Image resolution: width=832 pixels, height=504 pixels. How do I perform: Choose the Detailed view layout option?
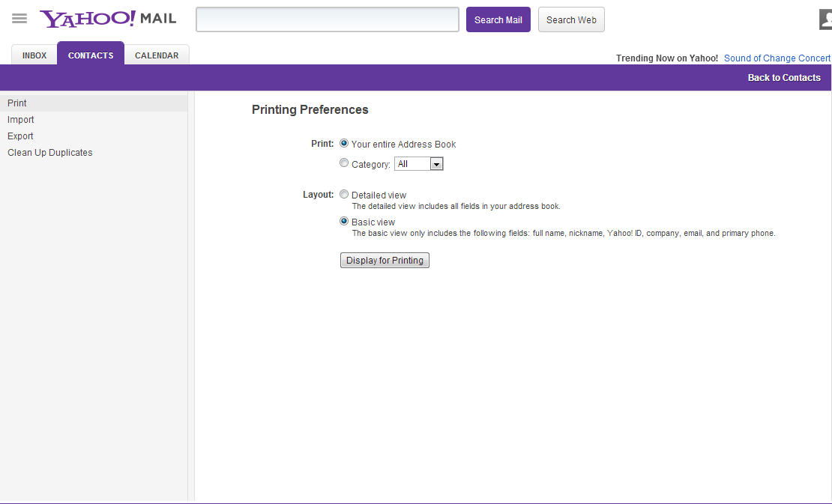[344, 194]
